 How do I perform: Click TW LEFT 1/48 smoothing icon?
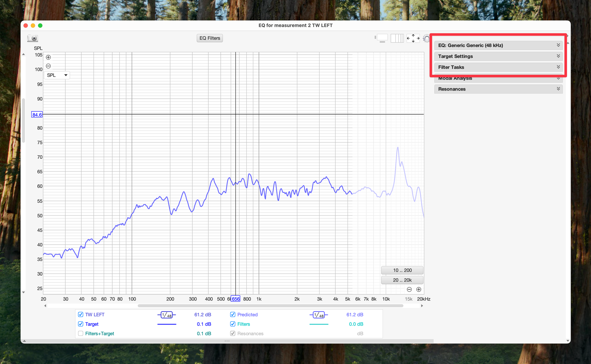pos(167,315)
